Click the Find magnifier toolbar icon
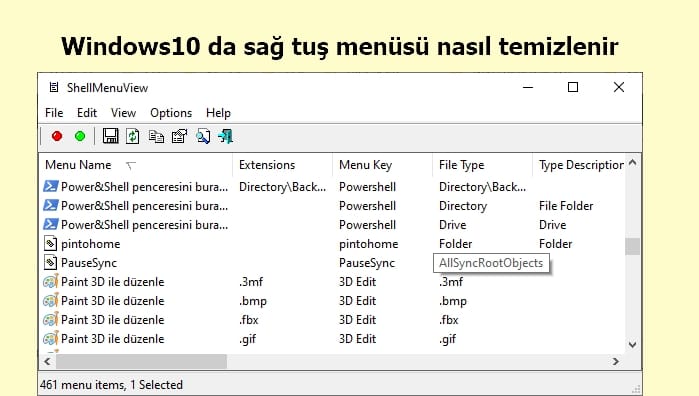This screenshot has width=699, height=396. point(203,136)
